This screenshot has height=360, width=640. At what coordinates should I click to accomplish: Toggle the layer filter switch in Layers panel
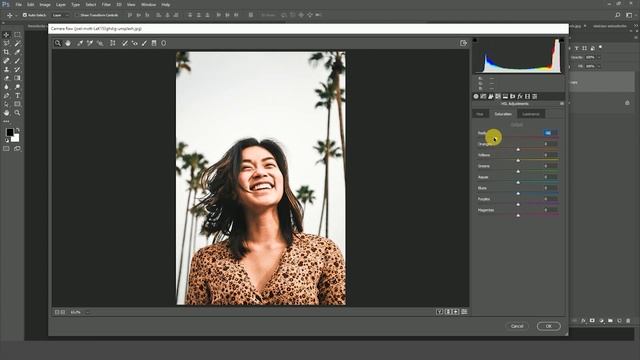pos(600,47)
